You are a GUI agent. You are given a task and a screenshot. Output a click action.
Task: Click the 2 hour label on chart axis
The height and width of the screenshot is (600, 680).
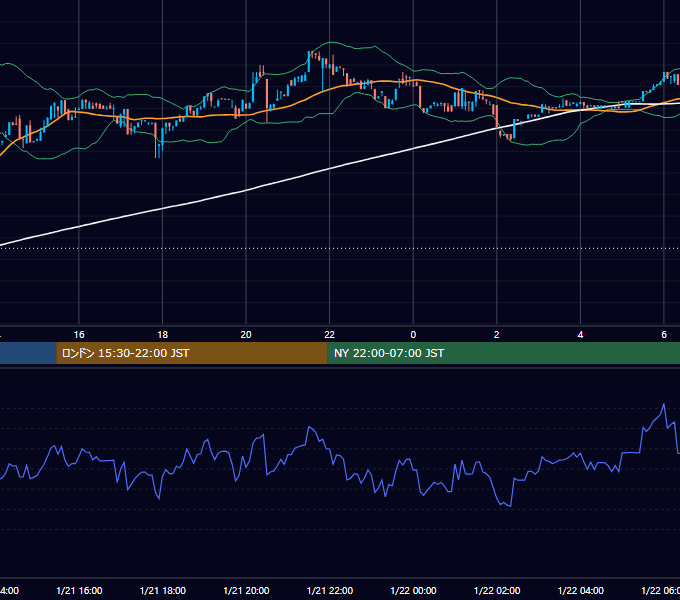point(497,335)
